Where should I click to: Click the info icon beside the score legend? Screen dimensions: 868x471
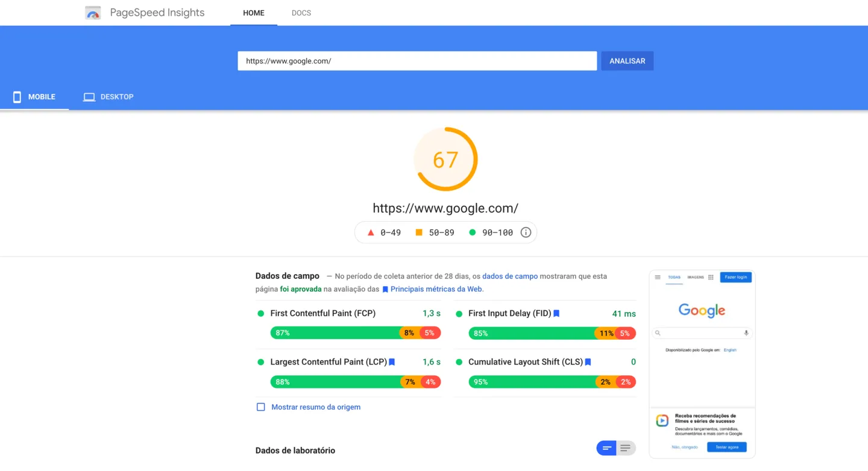pos(526,232)
